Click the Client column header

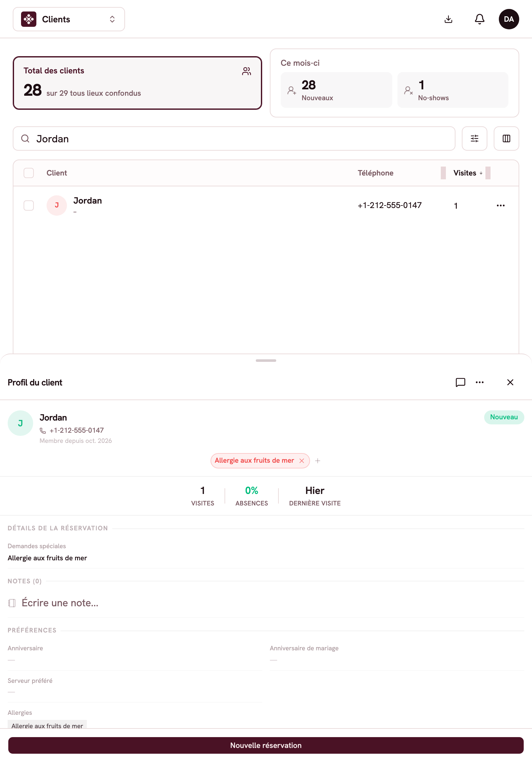(57, 173)
